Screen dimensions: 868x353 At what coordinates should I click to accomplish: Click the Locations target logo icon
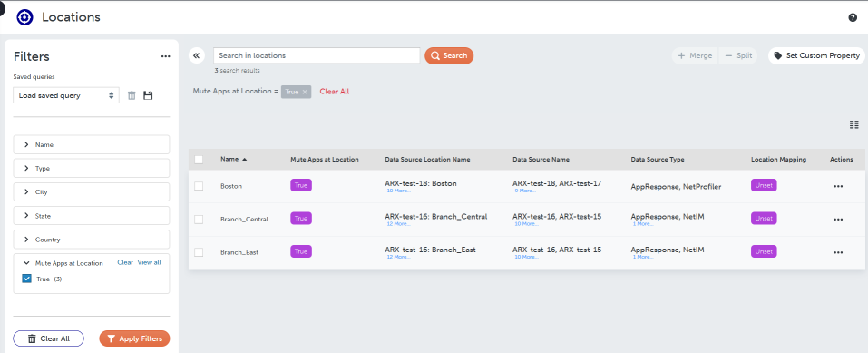24,17
